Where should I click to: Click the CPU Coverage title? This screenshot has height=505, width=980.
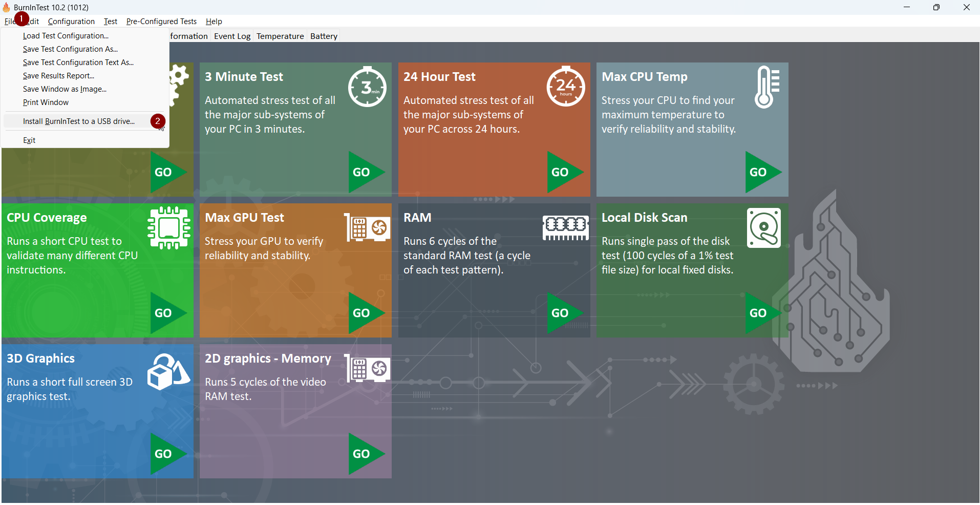(47, 218)
